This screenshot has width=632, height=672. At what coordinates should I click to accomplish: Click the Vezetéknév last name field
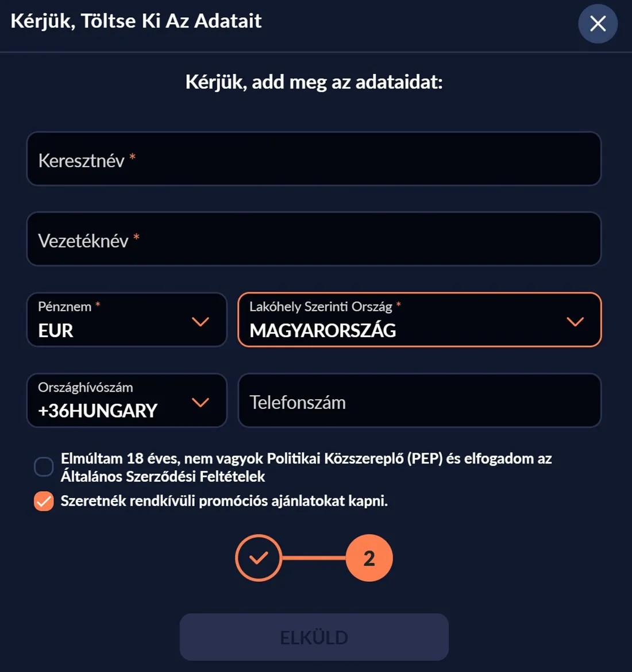coord(314,239)
